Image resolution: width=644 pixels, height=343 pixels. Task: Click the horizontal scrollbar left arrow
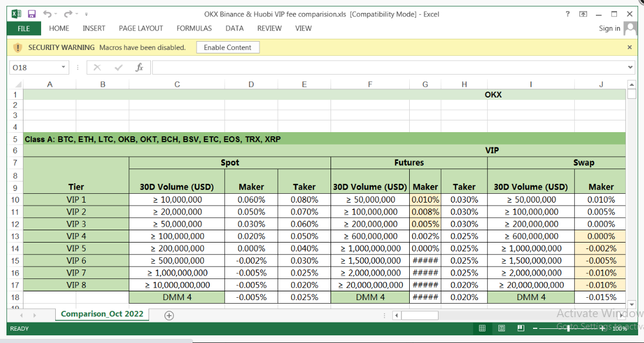pyautogui.click(x=396, y=315)
